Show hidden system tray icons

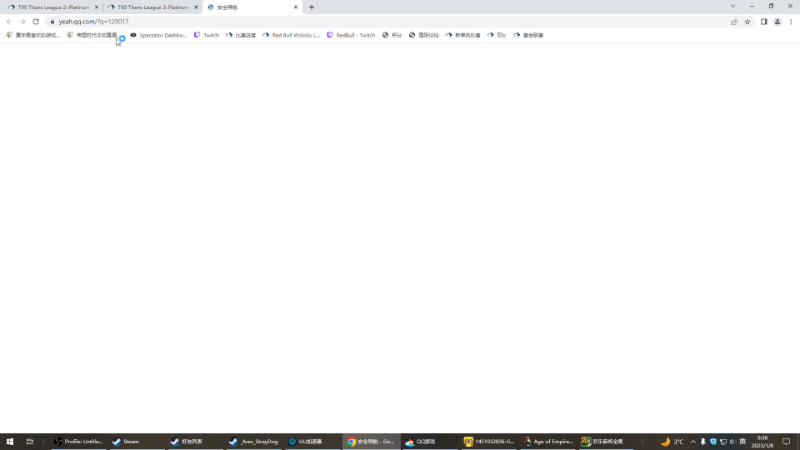click(x=693, y=441)
